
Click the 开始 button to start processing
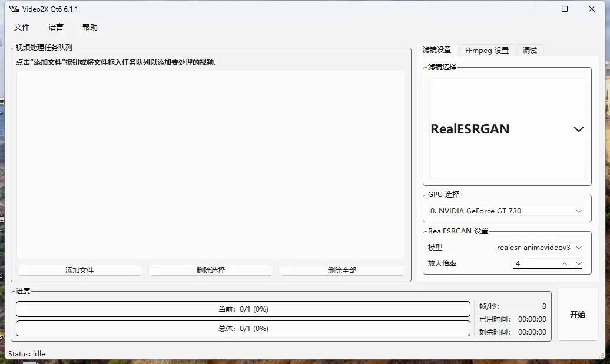577,314
